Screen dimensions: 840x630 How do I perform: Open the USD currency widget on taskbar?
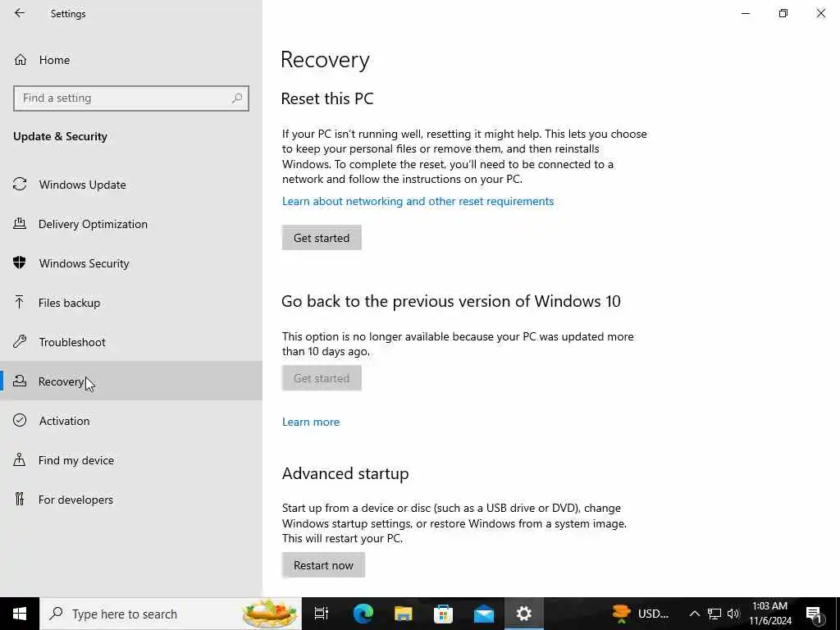pos(641,614)
